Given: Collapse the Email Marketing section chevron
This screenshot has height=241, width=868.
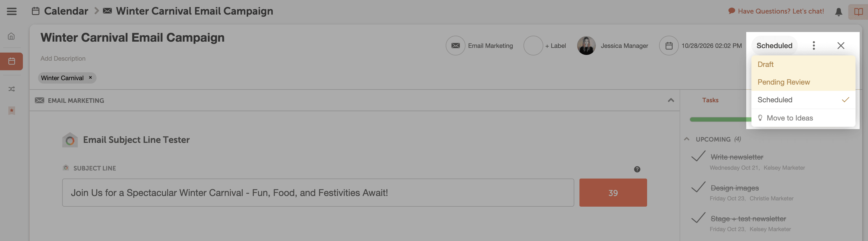Looking at the screenshot, I should 671,100.
